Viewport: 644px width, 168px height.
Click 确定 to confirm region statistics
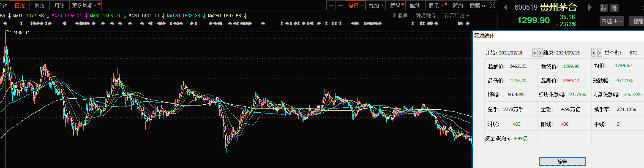pos(562,162)
